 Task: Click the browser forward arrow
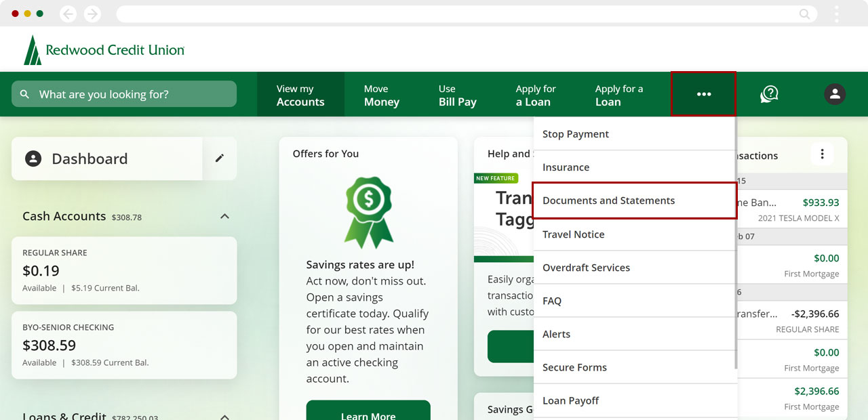[92, 14]
